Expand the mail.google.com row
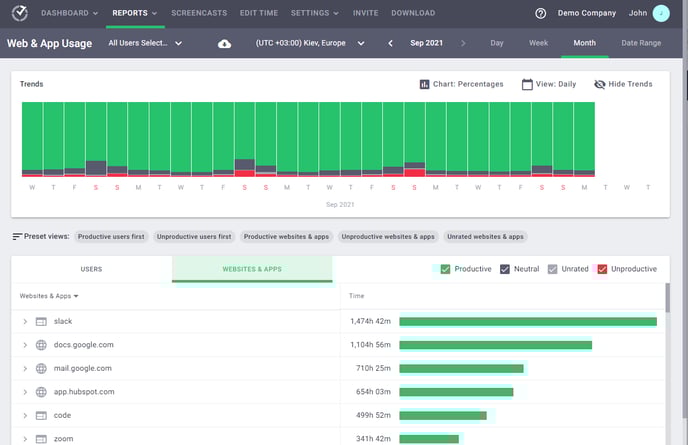Image resolution: width=688 pixels, height=445 pixels. [x=25, y=369]
